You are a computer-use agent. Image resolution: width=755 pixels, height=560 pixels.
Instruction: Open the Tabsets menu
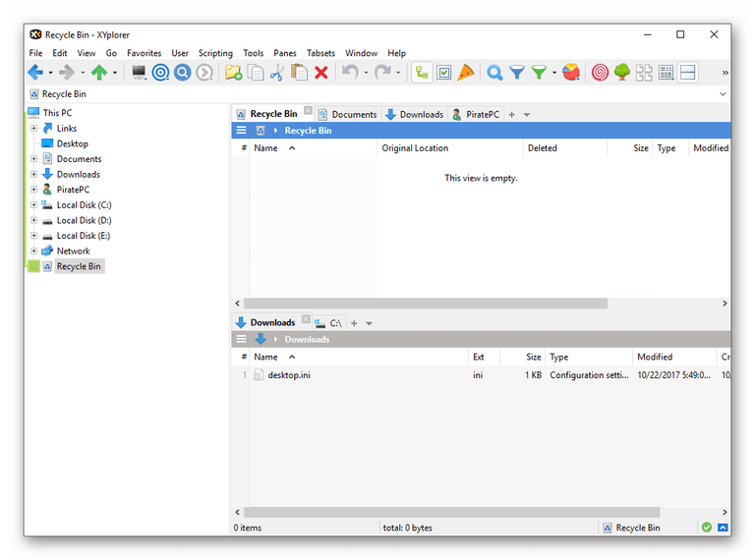click(320, 53)
